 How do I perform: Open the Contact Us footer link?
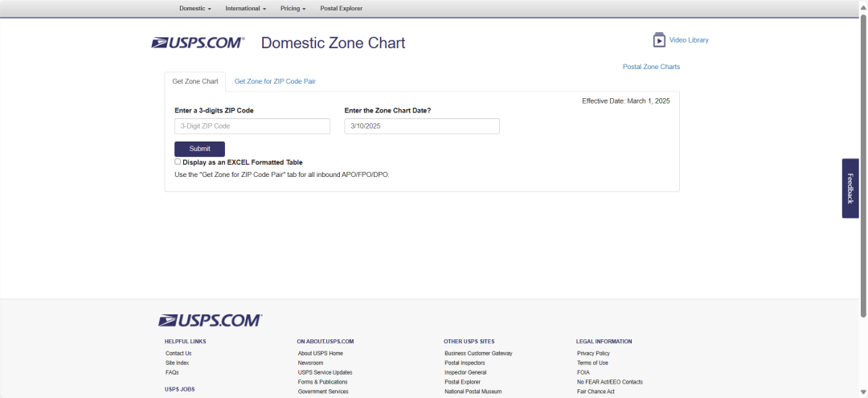[x=178, y=353]
